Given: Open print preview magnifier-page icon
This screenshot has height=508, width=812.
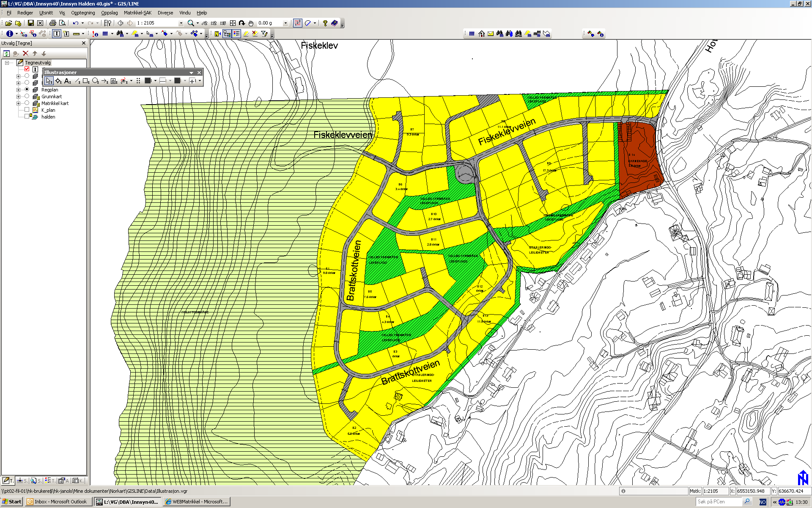Looking at the screenshot, I should click(62, 23).
